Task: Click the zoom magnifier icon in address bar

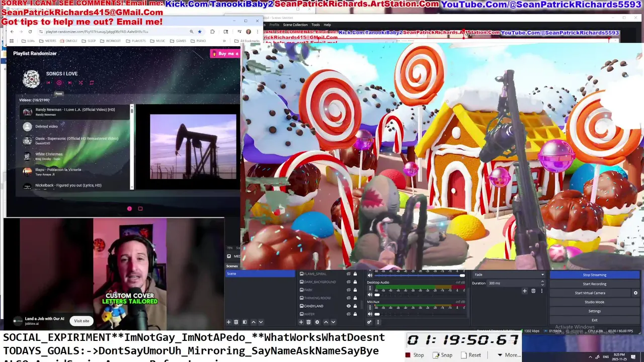Action: (x=191, y=32)
